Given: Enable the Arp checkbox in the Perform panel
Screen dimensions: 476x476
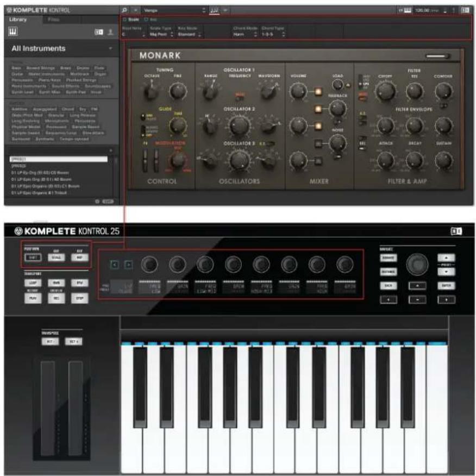Looking at the screenshot, I should click(x=146, y=20).
